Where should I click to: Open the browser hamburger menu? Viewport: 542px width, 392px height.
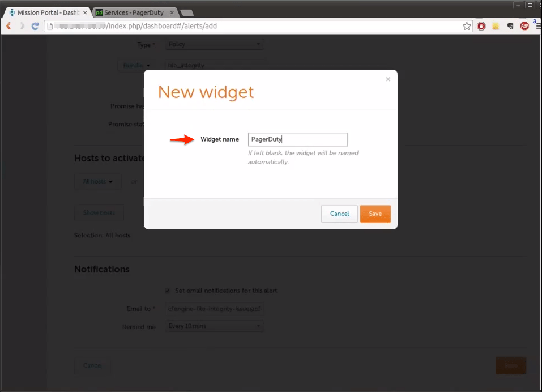coord(538,27)
